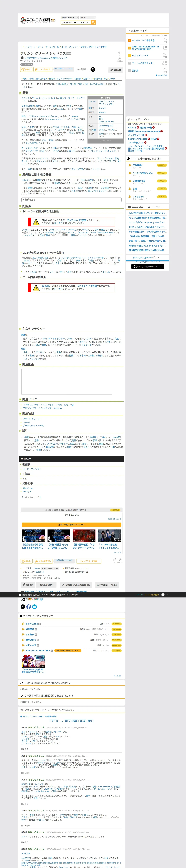Open the Niconico Pedia logo homepage

point(38,20)
